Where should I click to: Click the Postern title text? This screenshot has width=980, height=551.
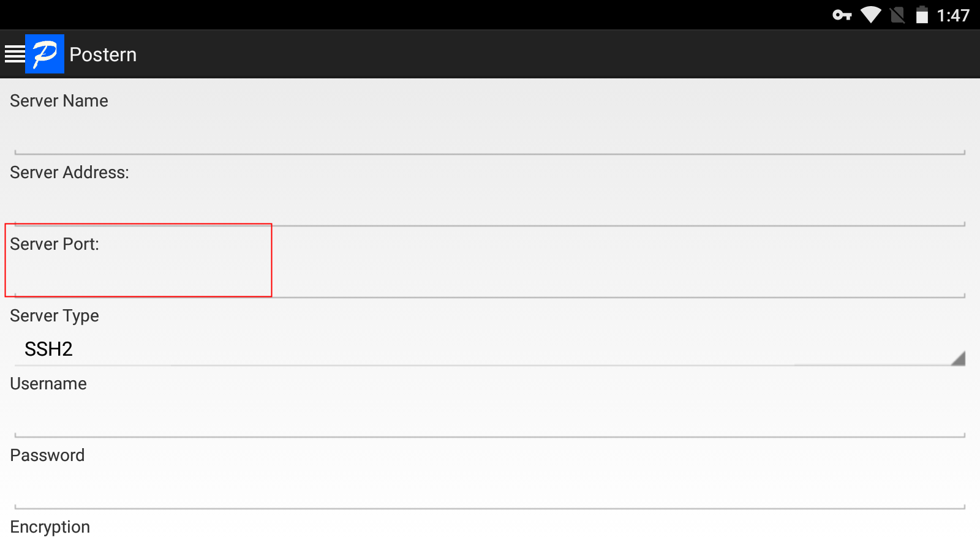coord(103,54)
